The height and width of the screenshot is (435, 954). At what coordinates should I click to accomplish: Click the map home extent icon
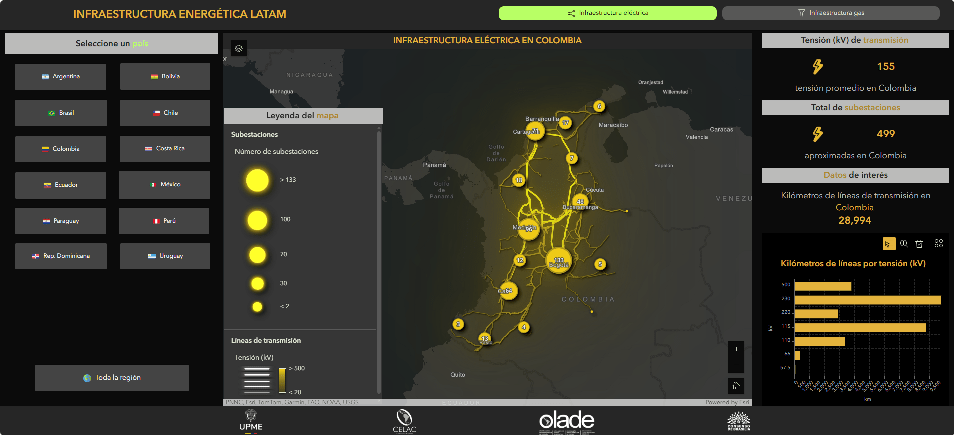(x=736, y=384)
